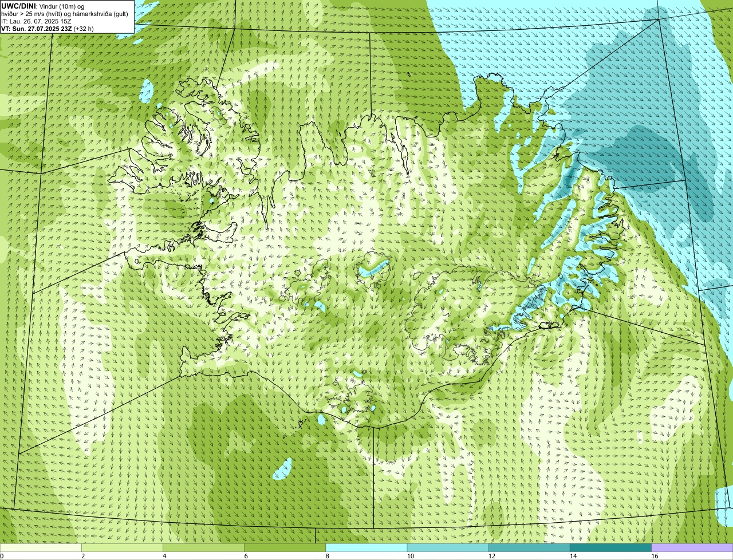
Task: Click the light green 2–4 legend swatch
Action: coord(122,548)
